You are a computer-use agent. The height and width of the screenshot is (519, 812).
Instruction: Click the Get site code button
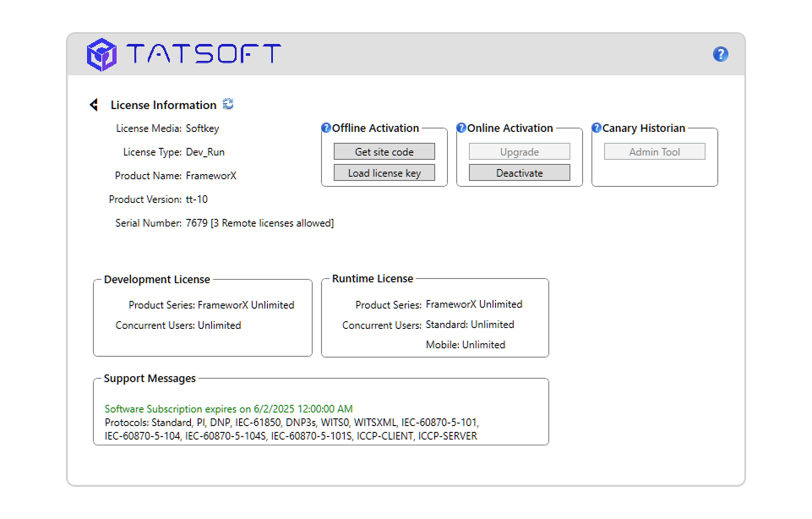(x=384, y=152)
